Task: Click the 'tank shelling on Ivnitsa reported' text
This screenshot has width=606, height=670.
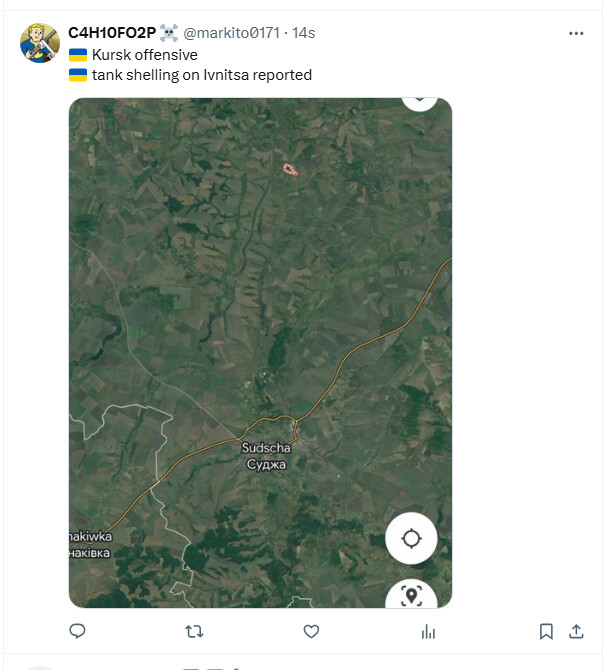Action: (x=201, y=75)
